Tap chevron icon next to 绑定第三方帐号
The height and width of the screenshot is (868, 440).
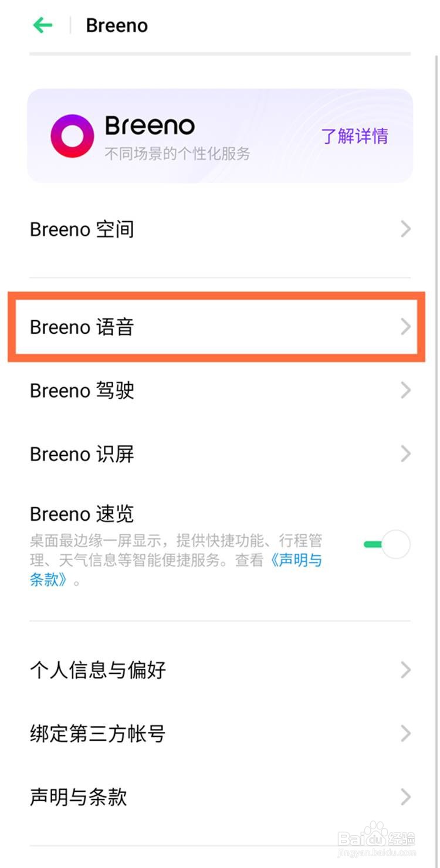click(x=405, y=733)
